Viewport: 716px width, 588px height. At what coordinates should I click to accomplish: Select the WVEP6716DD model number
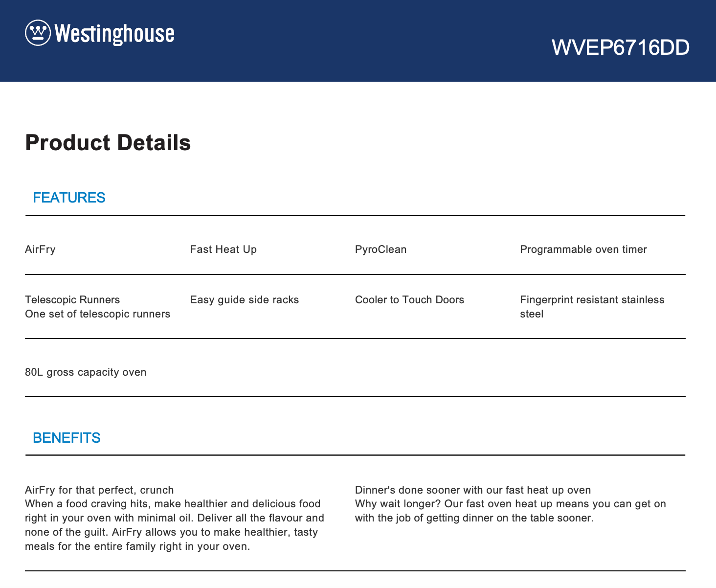620,47
